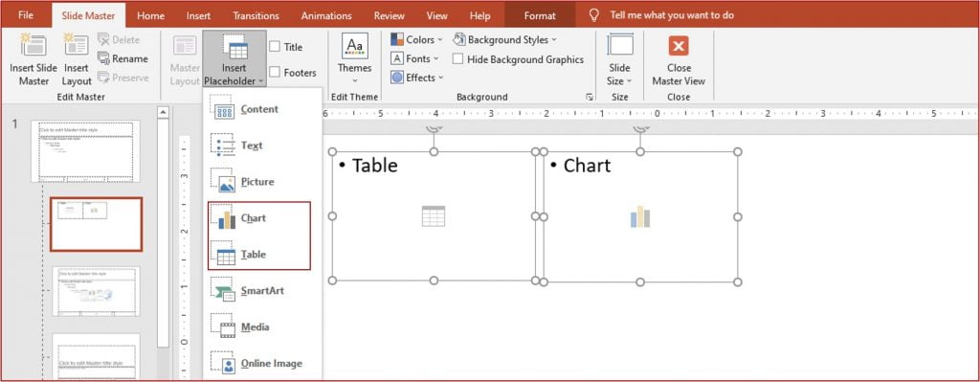980x382 pixels.
Task: Click the Chart placeholder text
Action: (587, 165)
